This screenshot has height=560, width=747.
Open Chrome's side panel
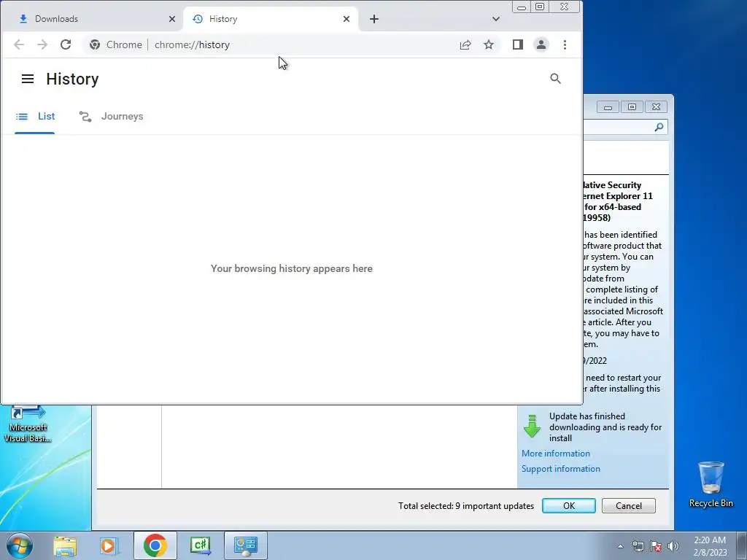(518, 44)
